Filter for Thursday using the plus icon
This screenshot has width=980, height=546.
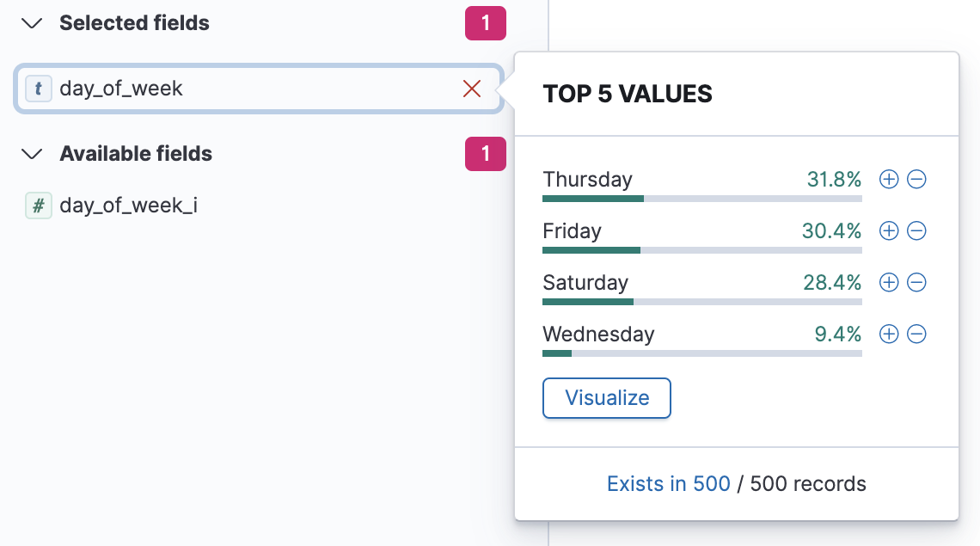click(889, 179)
